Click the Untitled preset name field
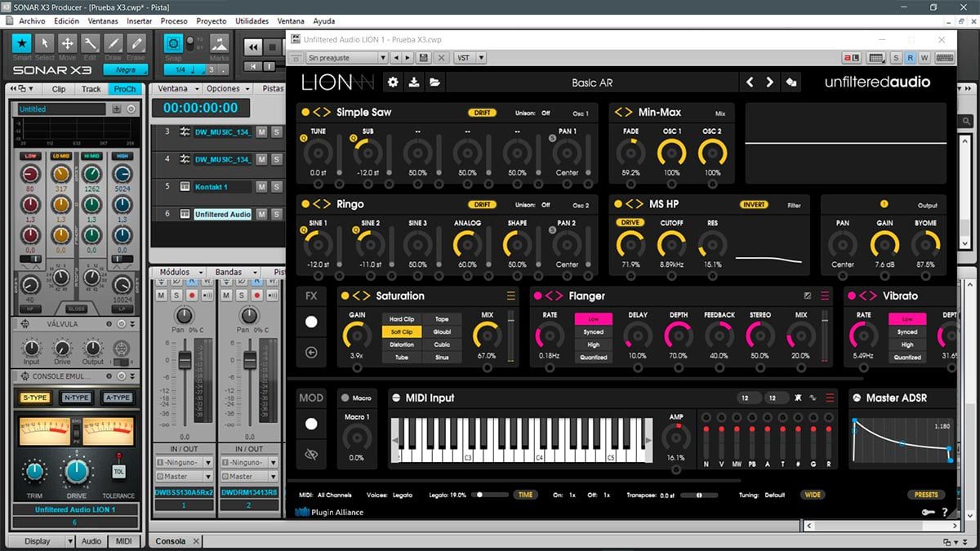 (62, 109)
